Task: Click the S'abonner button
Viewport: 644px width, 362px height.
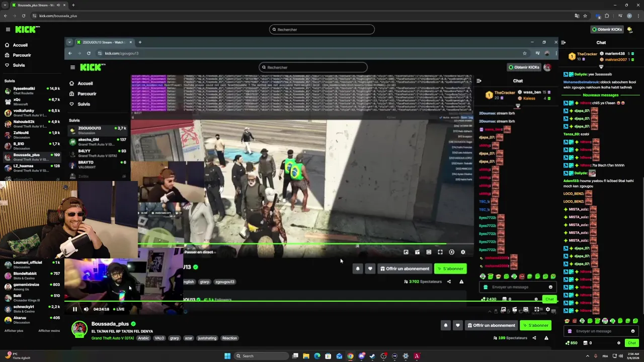Action: 535,325
